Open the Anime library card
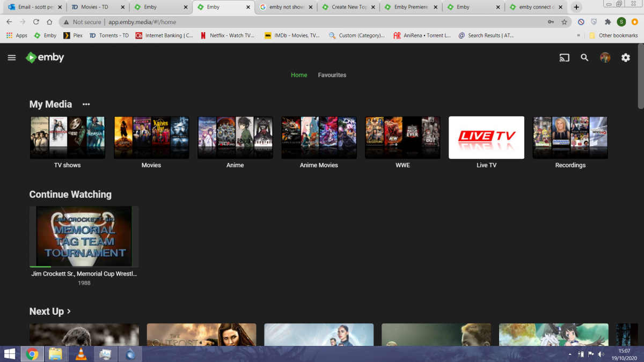Screen dimensions: 644x362 point(235,138)
